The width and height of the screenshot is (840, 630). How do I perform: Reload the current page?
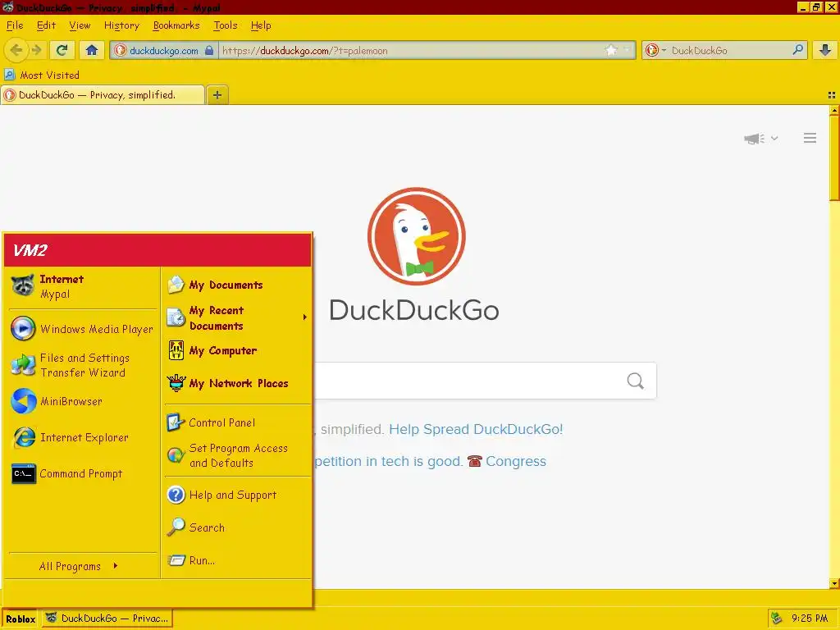click(x=62, y=50)
